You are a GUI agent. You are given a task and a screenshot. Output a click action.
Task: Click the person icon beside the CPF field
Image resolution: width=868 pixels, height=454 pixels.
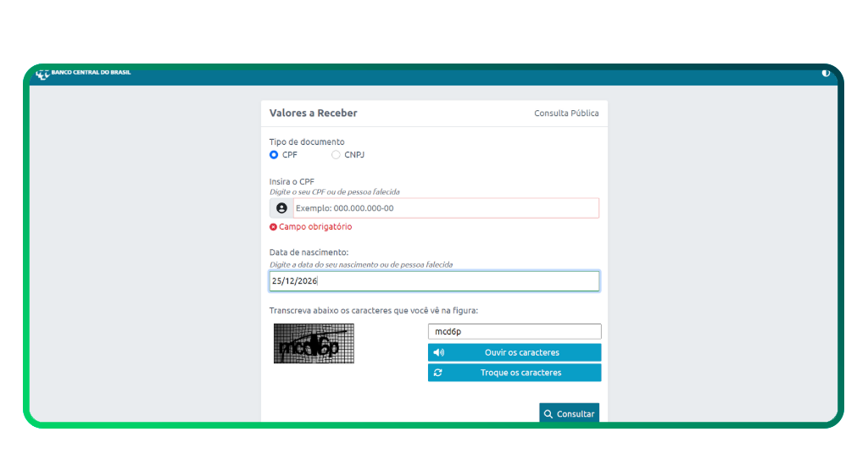(x=281, y=208)
